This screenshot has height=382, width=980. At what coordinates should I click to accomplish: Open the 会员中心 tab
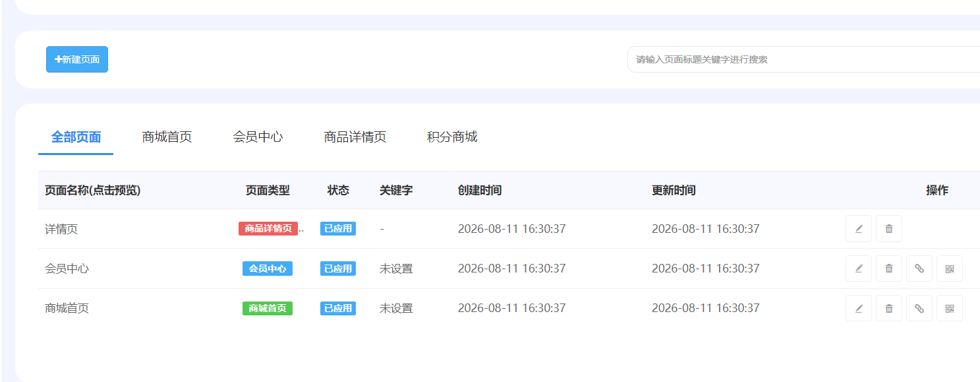(258, 137)
